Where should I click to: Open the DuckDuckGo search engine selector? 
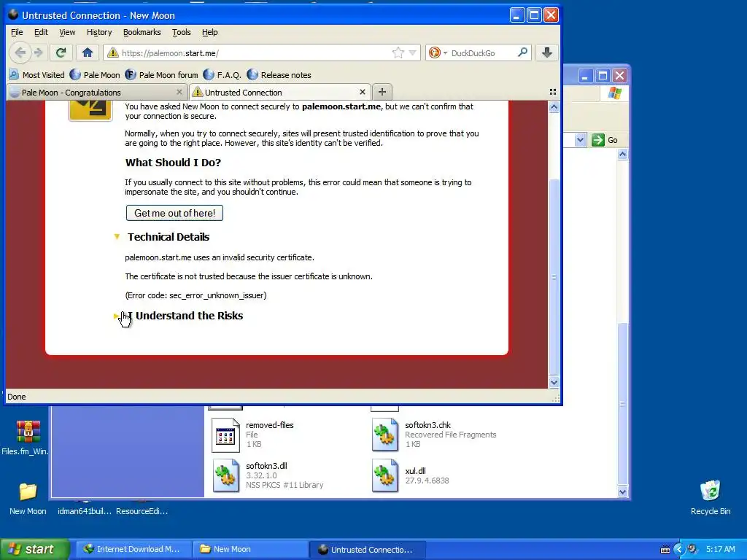click(x=437, y=52)
